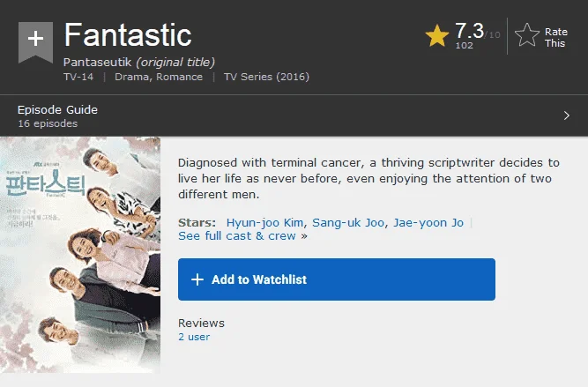Click the plus icon in Add to Watchlist
This screenshot has height=387, width=588.
[x=197, y=279]
